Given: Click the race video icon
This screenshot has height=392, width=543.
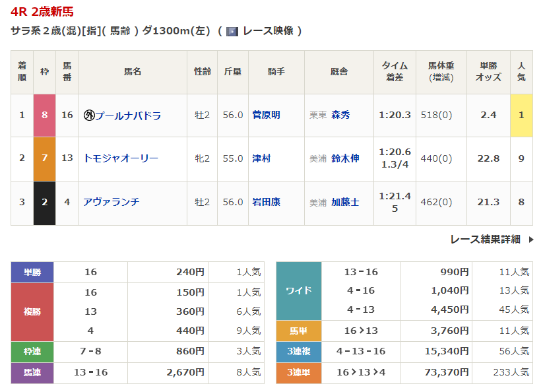Looking at the screenshot, I should (232, 31).
